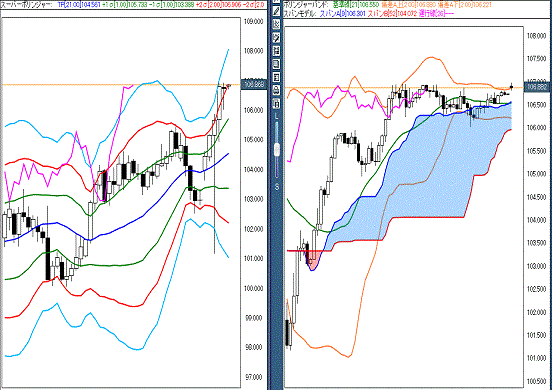Click the chart zoom slider handle between L and S
The image size is (552, 390).
point(277,149)
